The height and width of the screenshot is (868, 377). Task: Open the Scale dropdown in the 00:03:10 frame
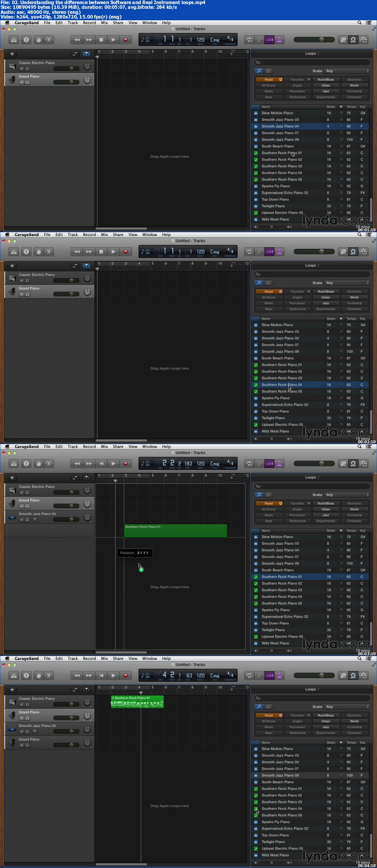pyautogui.click(x=347, y=495)
